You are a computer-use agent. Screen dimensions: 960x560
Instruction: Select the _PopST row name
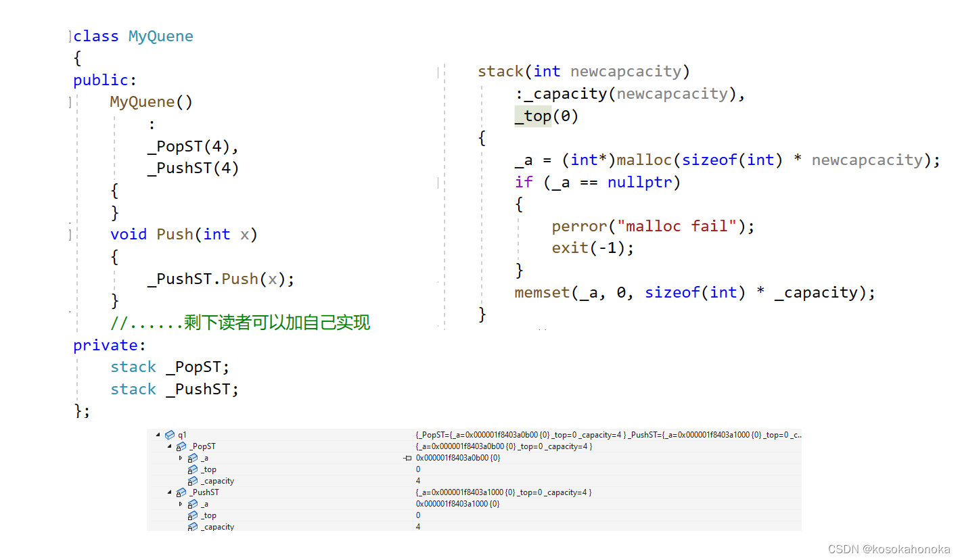click(203, 446)
